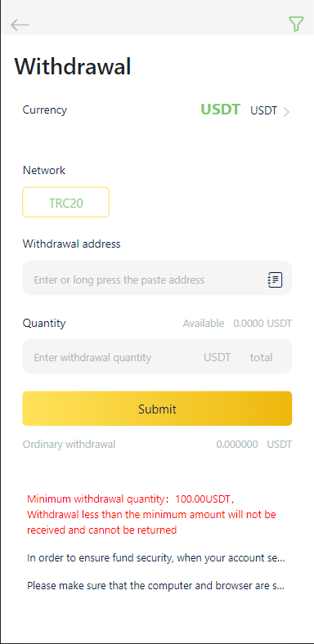Viewport: 314px width, 644px height.
Task: Expand the currency selector chevron
Action: (286, 112)
